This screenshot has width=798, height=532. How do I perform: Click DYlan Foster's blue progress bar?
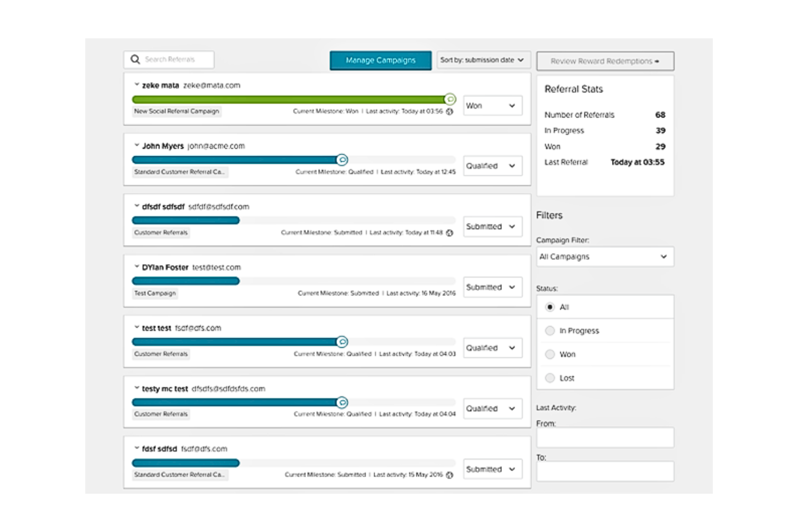pyautogui.click(x=185, y=281)
